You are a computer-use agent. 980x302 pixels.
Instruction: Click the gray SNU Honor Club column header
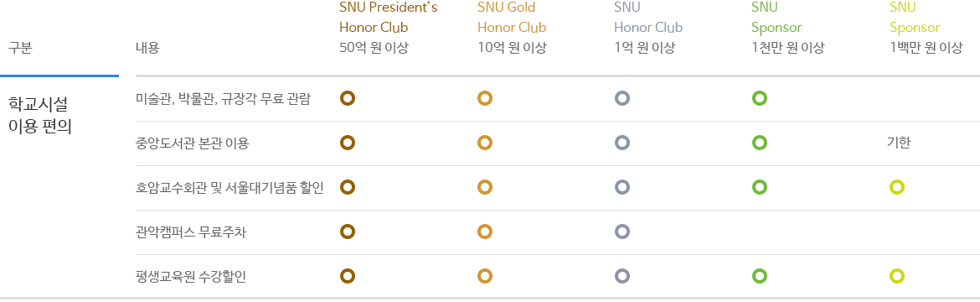tap(648, 28)
